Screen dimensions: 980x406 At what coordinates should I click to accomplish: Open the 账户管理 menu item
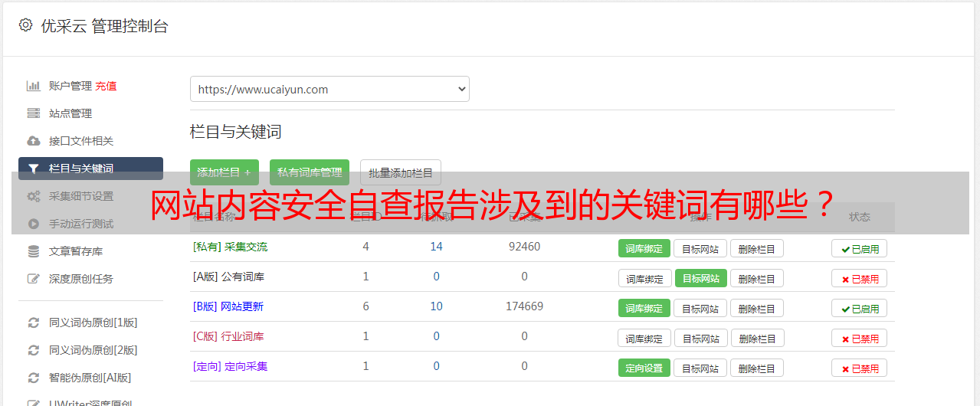(70, 86)
